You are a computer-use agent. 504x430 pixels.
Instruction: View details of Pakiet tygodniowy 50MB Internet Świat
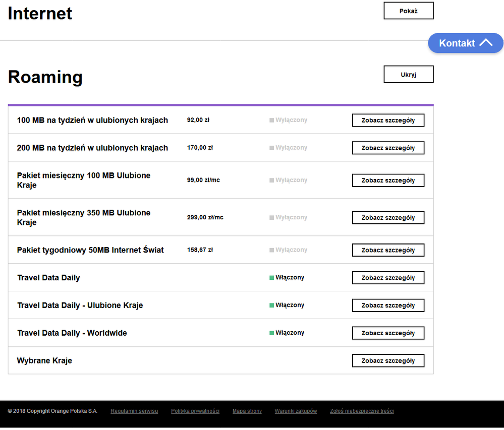click(387, 251)
